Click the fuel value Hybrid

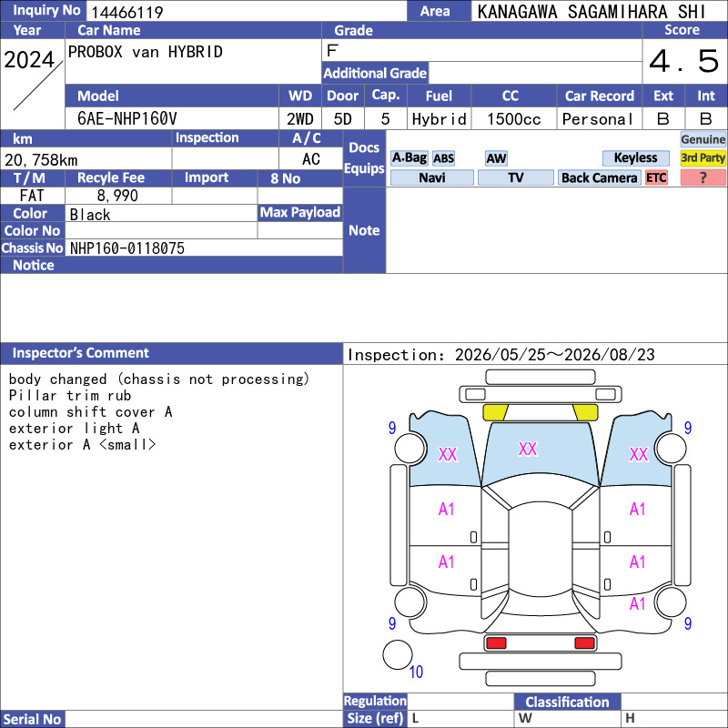440,119
